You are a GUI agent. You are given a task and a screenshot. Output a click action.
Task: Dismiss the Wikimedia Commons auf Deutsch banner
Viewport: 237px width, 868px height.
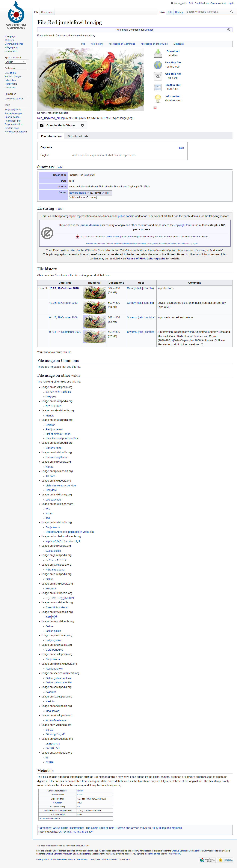coord(229,30)
